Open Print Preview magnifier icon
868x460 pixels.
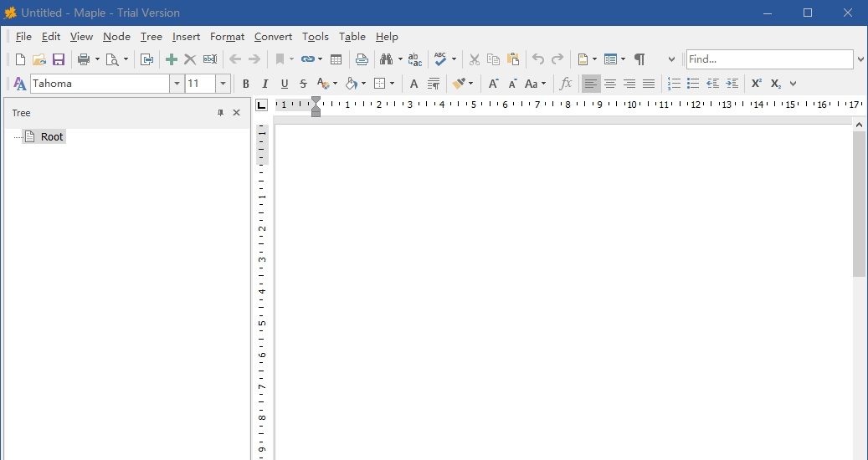coord(112,59)
